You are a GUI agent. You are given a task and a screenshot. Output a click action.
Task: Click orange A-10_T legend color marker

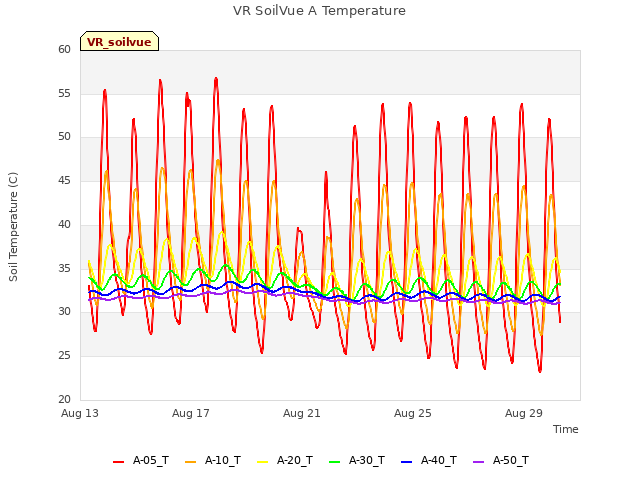click(191, 462)
